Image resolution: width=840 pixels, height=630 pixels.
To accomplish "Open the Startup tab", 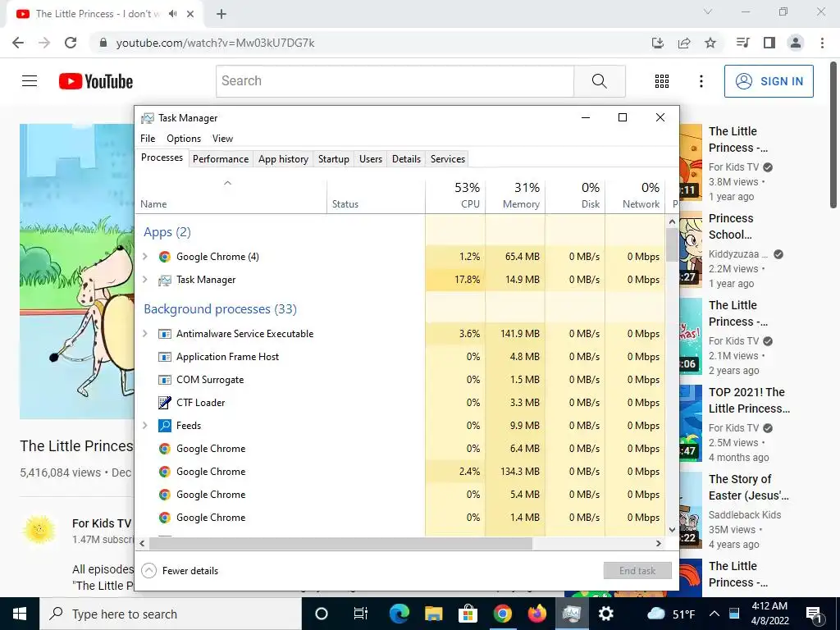I will coord(333,159).
